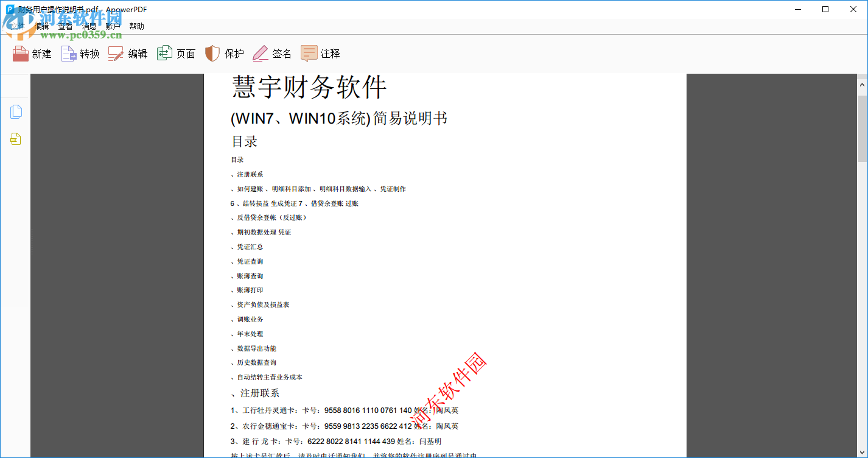This screenshot has width=868, height=458.
Task: Click the 注册联系 entry in the table of contents
Action: pyautogui.click(x=250, y=174)
